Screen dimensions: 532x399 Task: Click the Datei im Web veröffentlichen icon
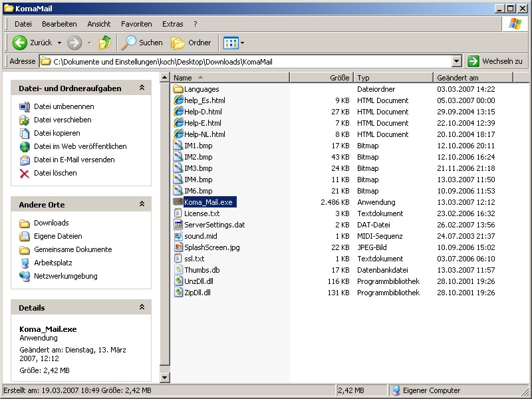[x=25, y=146]
